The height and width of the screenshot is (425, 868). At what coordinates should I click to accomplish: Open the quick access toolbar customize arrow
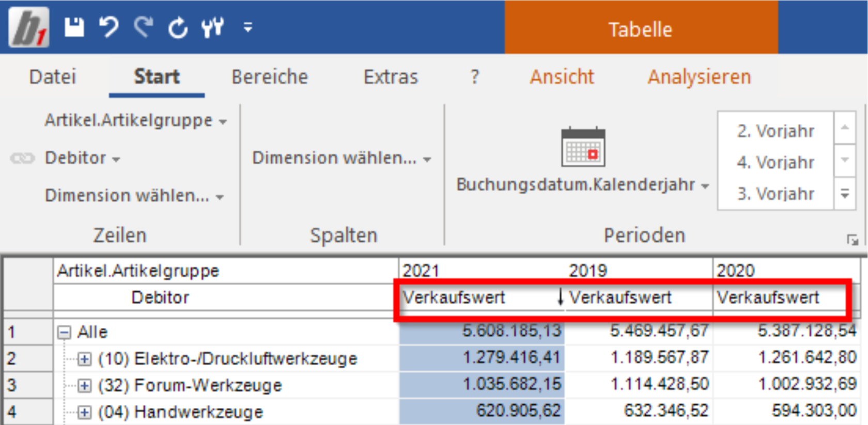coord(248,27)
